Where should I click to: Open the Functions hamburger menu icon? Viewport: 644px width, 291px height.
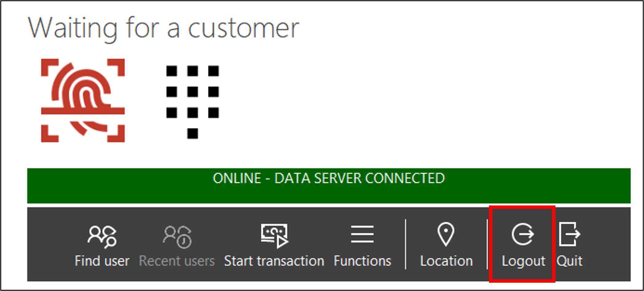362,234
